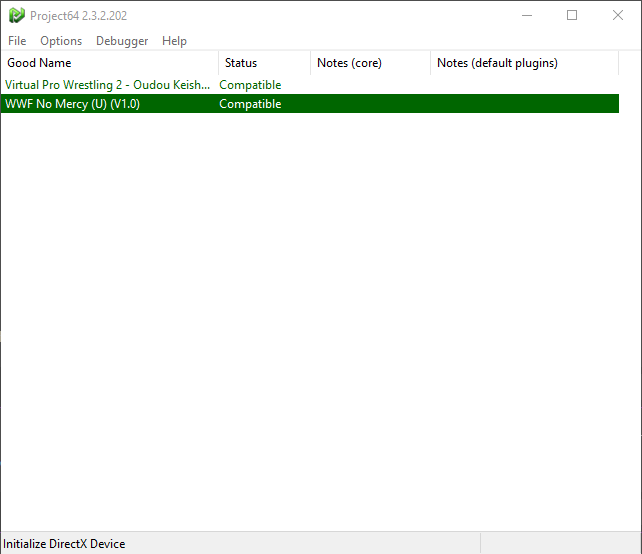Click Compatible status of Virtual Pro Wrestling 2
This screenshot has width=642, height=554.
(250, 85)
